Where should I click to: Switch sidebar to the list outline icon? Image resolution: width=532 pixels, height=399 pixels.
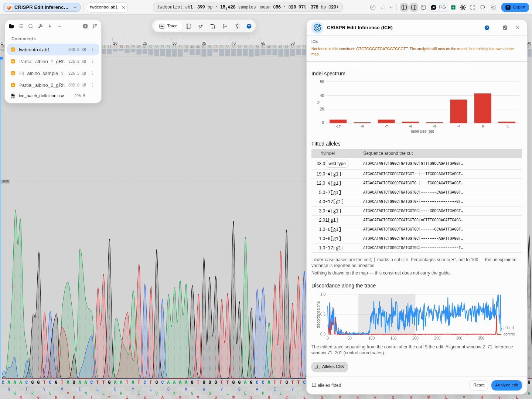click(x=21, y=26)
